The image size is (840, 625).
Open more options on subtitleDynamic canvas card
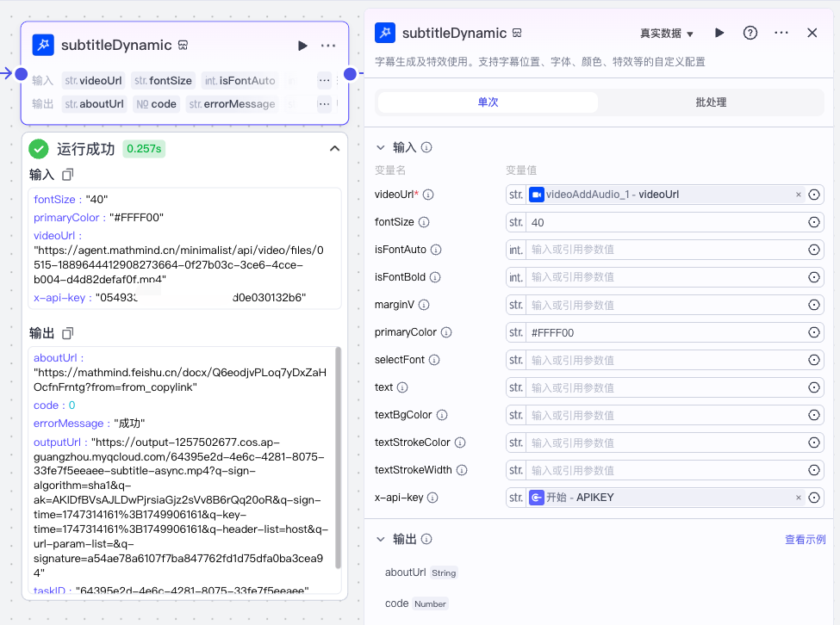coord(328,46)
